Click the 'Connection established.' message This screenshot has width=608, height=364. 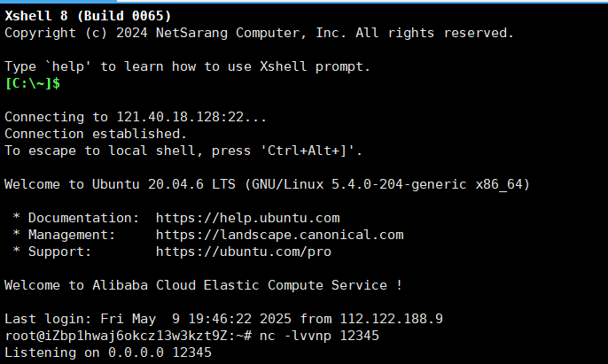tap(96, 134)
